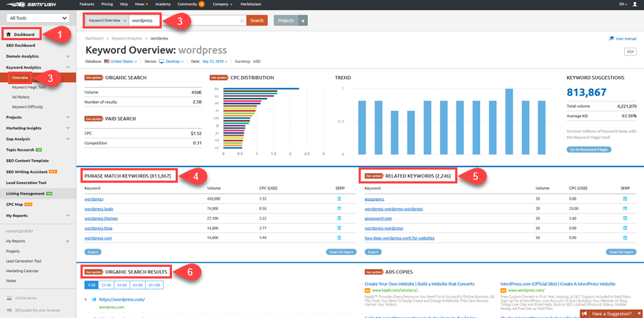Open the SERP icon for 'wordpress themes'
Viewport: 644px width, 318px height.
pos(338,218)
